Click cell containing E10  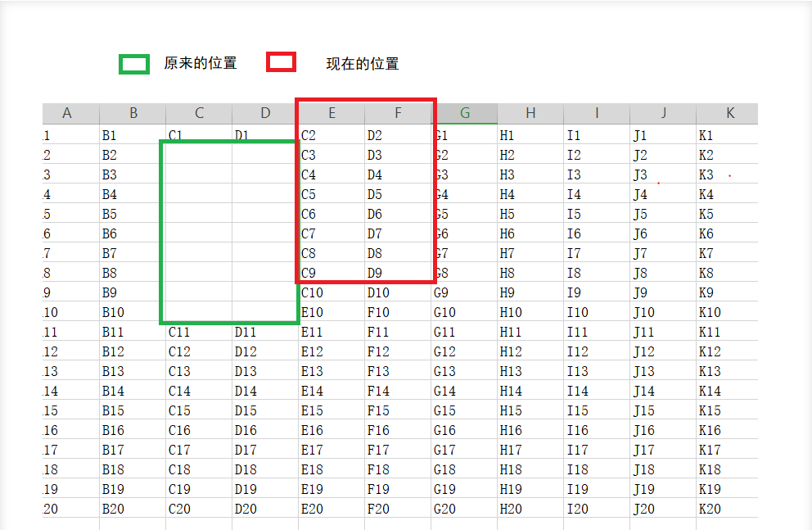click(x=332, y=312)
